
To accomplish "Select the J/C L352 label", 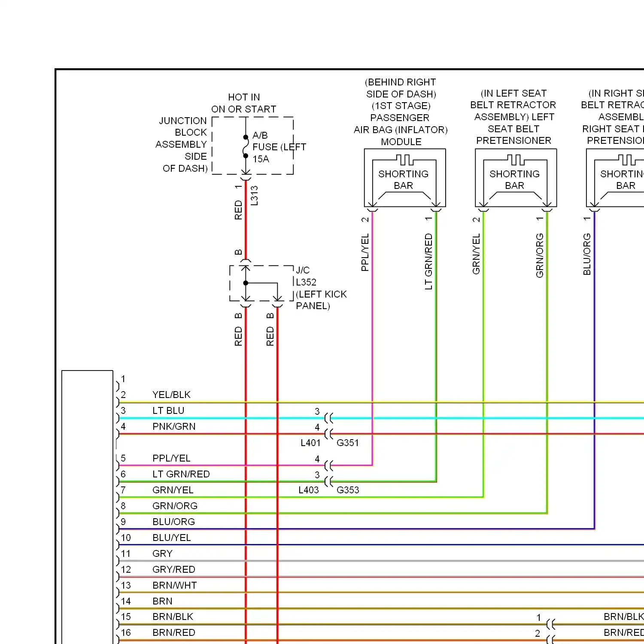I will [x=306, y=276].
